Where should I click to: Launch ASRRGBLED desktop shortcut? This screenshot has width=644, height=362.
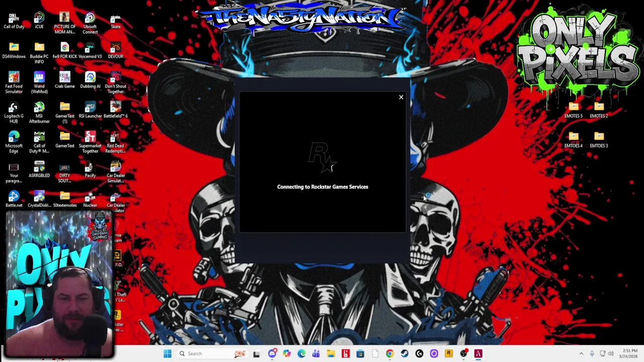coord(39,170)
